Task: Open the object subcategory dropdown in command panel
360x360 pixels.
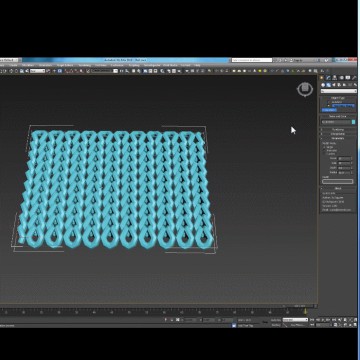Action: click(x=338, y=91)
